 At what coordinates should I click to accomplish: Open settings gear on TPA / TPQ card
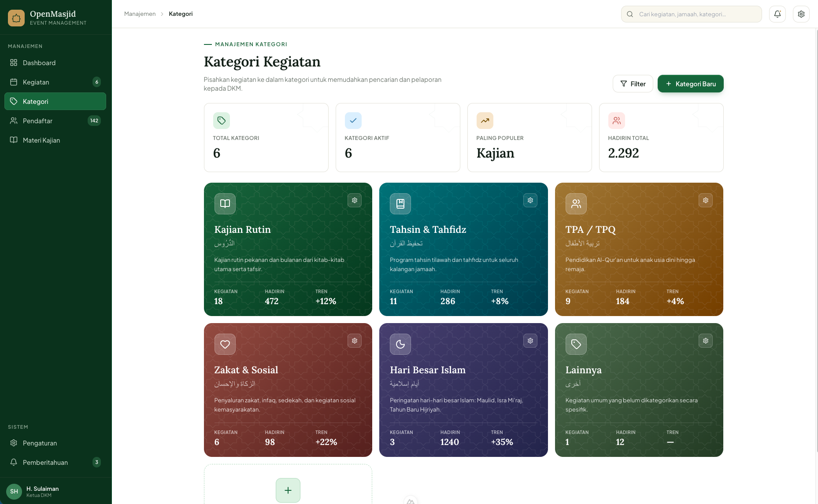pos(706,200)
